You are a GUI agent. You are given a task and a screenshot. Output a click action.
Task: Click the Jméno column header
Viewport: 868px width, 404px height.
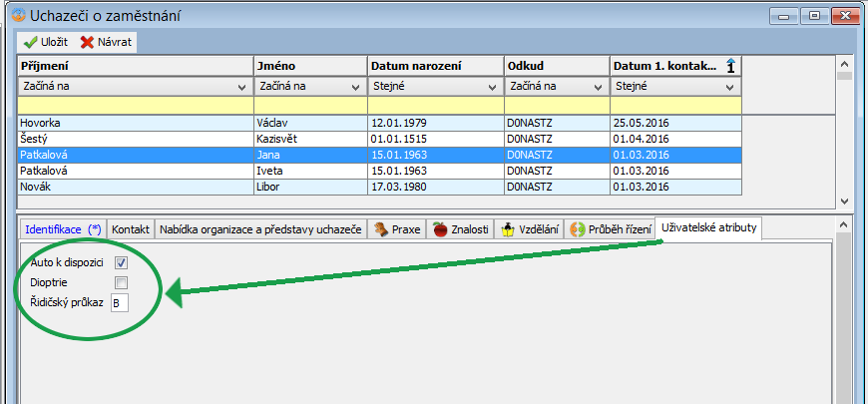[309, 66]
